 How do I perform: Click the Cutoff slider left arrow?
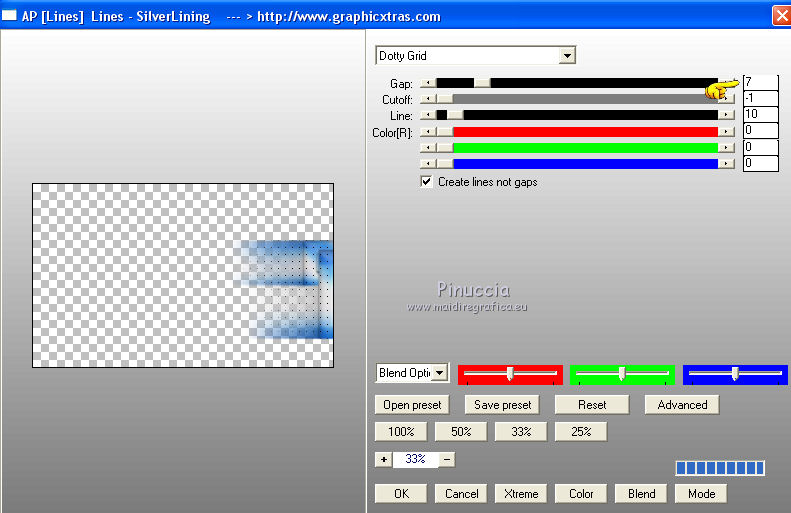[428, 99]
